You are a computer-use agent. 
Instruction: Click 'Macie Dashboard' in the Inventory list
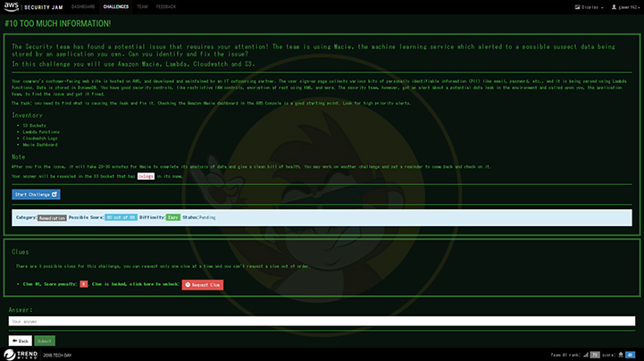tap(40, 145)
